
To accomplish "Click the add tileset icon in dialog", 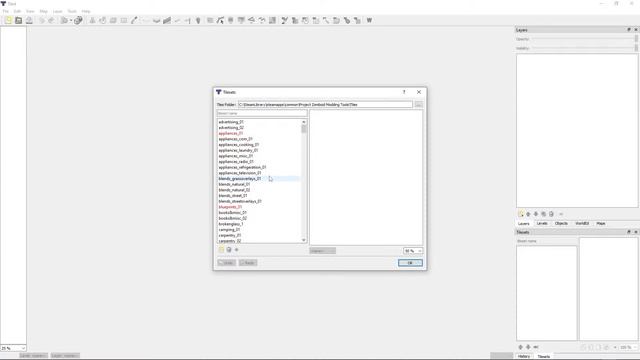I will [221, 250].
